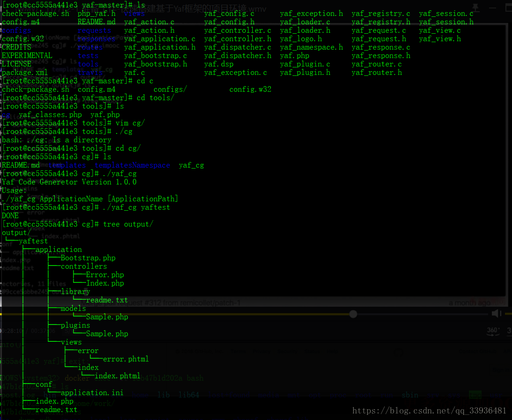Click the package.xml file name
512x420 pixels.
[x=25, y=73]
